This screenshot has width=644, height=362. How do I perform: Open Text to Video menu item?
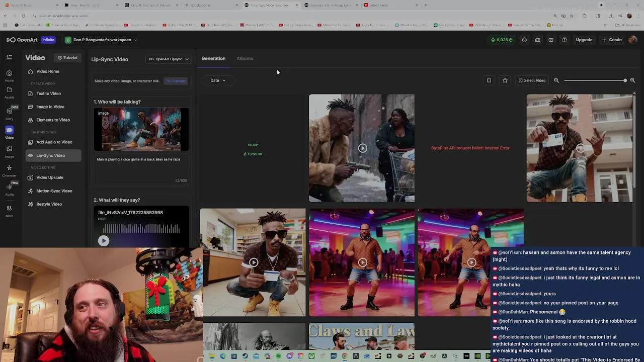point(53,94)
